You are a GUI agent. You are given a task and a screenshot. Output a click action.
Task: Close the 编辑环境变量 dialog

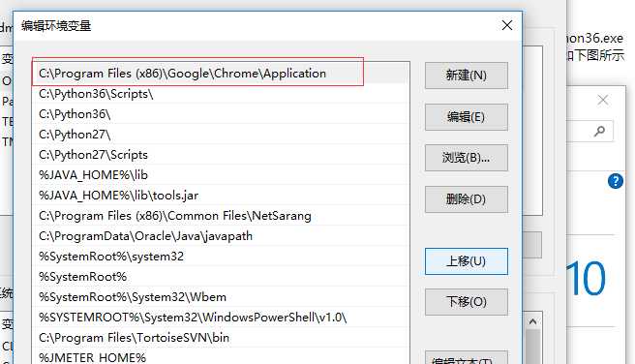tap(507, 25)
